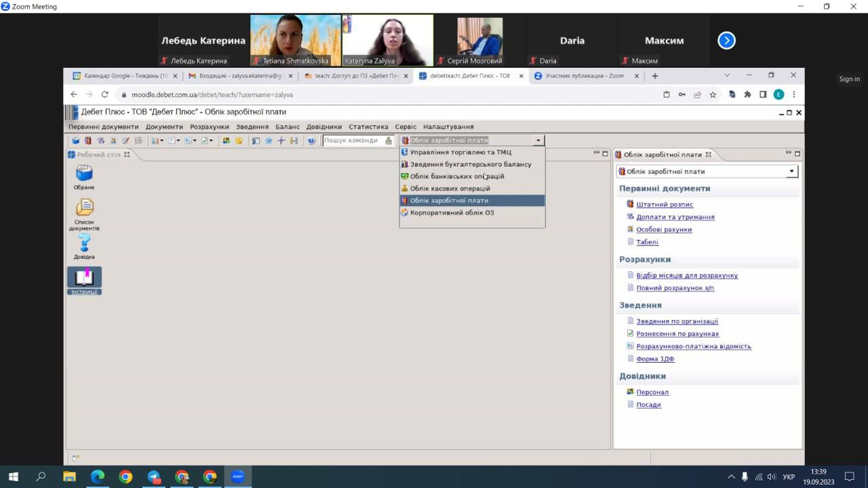
Task: Switch to the Входящие Gmail browser tab
Action: point(237,76)
